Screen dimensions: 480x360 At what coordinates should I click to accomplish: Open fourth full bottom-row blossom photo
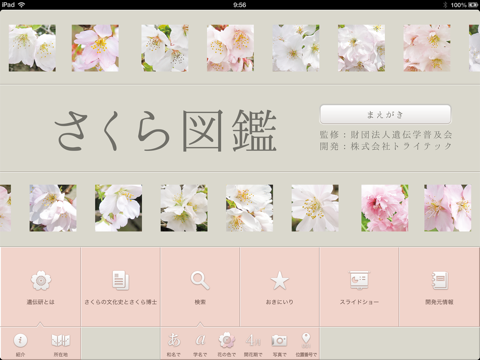click(250, 208)
